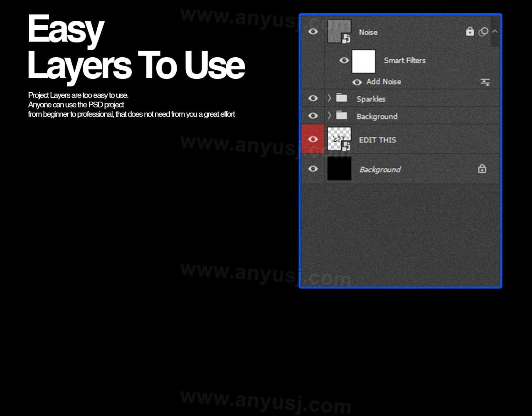Expand the Background group chevron
This screenshot has width=532, height=416.
pyautogui.click(x=329, y=116)
